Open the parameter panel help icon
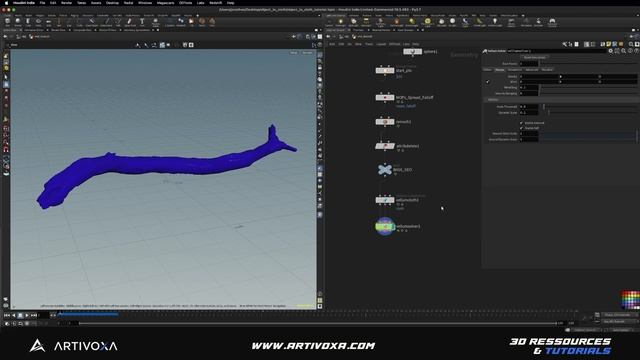 636,51
